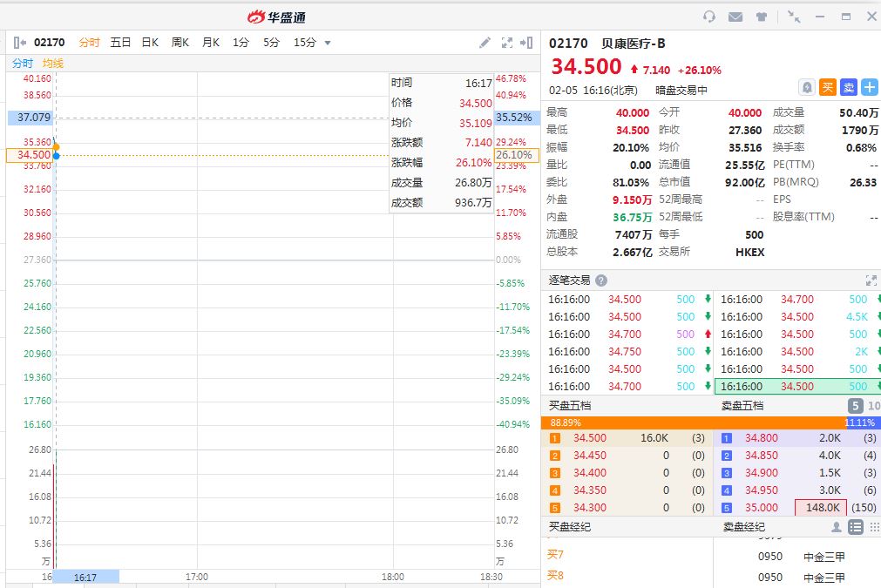Open customer service headset icon

[709, 17]
